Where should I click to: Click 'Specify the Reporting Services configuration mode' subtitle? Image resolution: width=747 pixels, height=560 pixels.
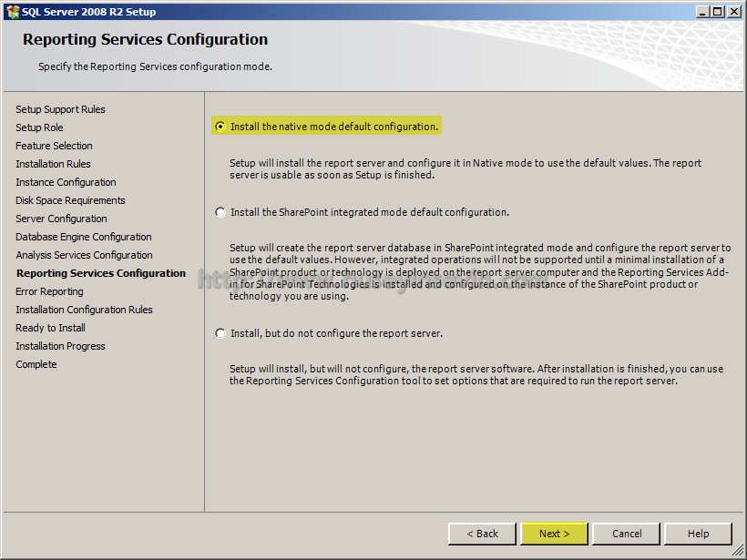click(155, 66)
